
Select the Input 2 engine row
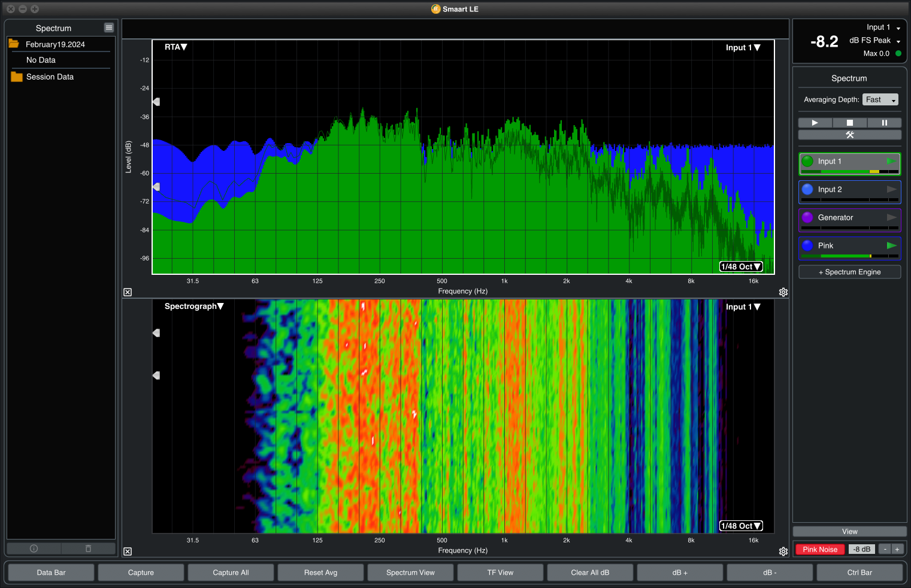(849, 192)
